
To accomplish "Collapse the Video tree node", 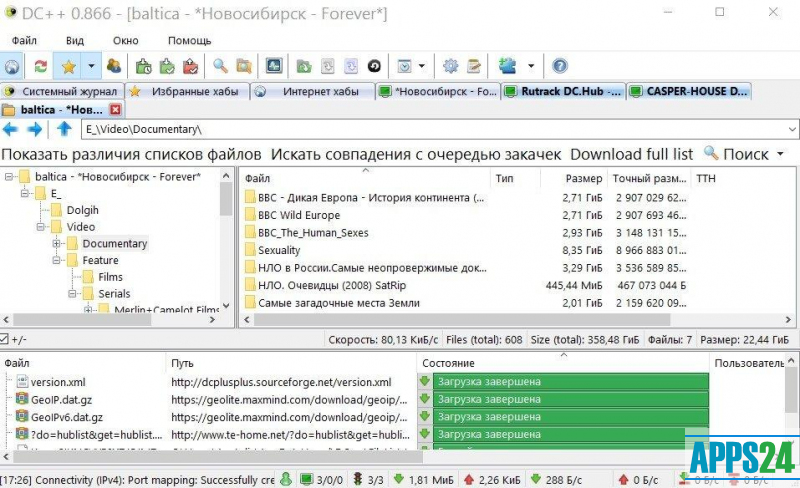I will pos(40,227).
